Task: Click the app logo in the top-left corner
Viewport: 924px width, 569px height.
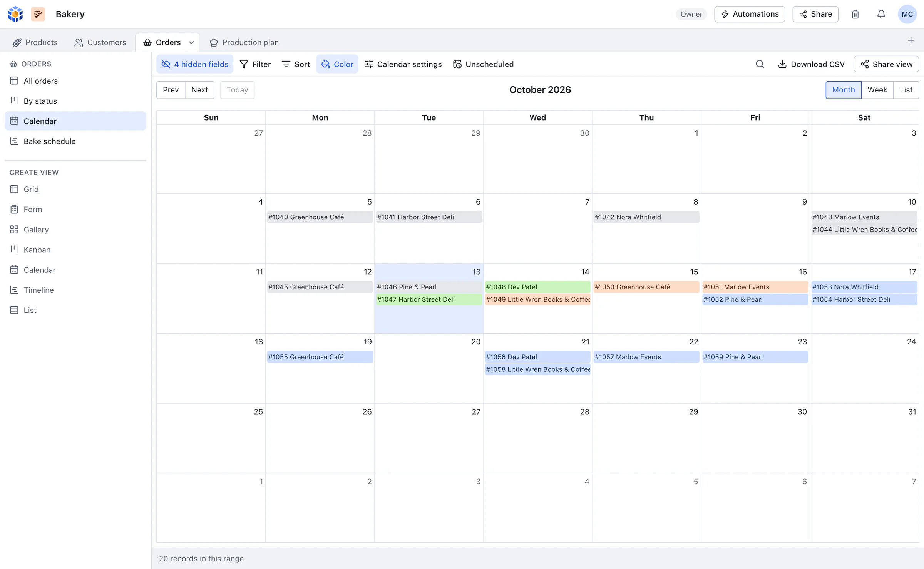Action: (x=15, y=14)
